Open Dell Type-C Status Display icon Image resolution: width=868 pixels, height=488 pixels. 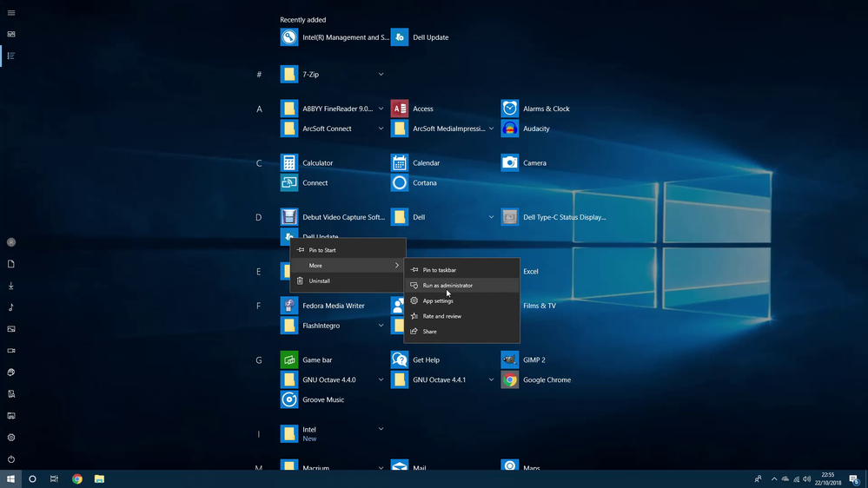click(x=509, y=217)
